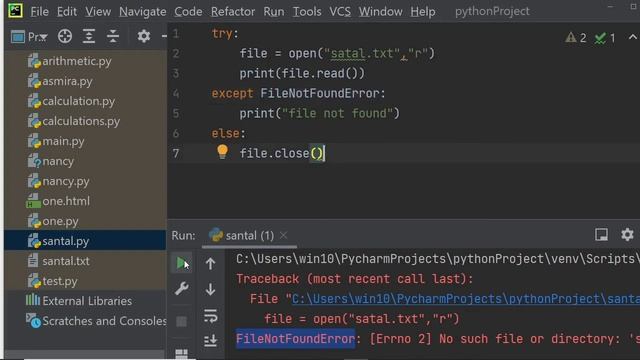The image size is (640, 360).
Task: Click the print(file.read()) code line
Action: click(x=302, y=73)
